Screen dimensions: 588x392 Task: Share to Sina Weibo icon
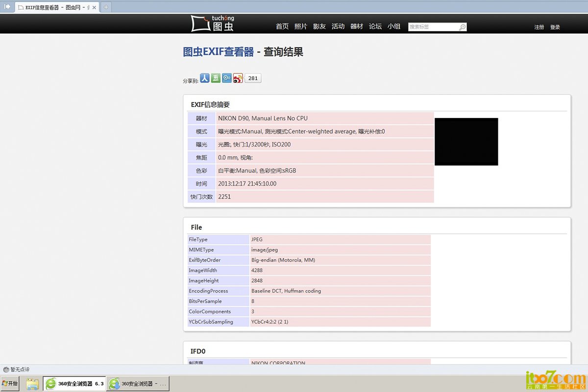[238, 78]
